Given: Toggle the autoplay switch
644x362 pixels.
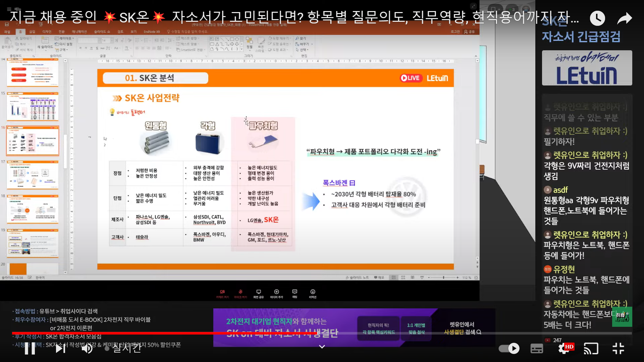Looking at the screenshot, I should click(x=509, y=349).
